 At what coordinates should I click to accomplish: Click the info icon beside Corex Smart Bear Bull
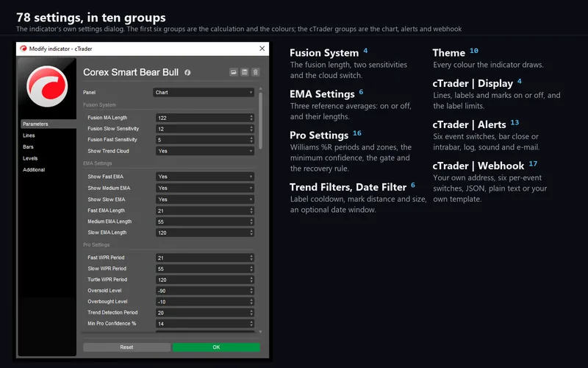[x=187, y=72]
